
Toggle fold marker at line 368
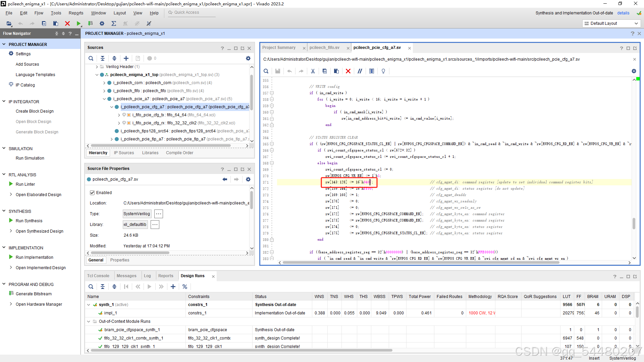pyautogui.click(x=272, y=163)
